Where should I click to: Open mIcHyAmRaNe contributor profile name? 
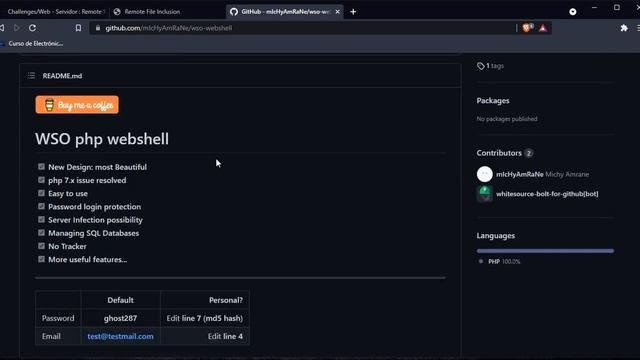(x=520, y=174)
